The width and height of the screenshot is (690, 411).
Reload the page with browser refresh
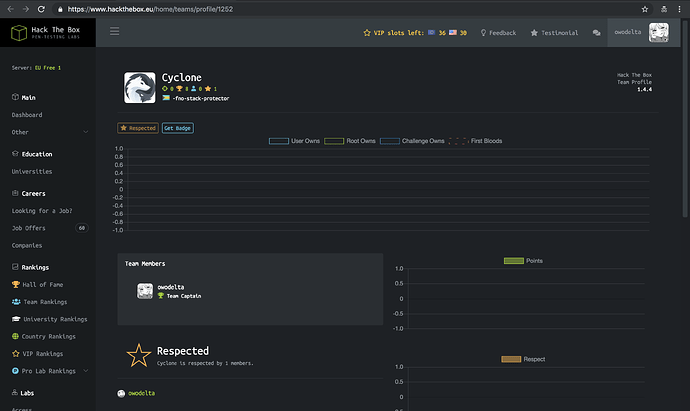click(41, 9)
